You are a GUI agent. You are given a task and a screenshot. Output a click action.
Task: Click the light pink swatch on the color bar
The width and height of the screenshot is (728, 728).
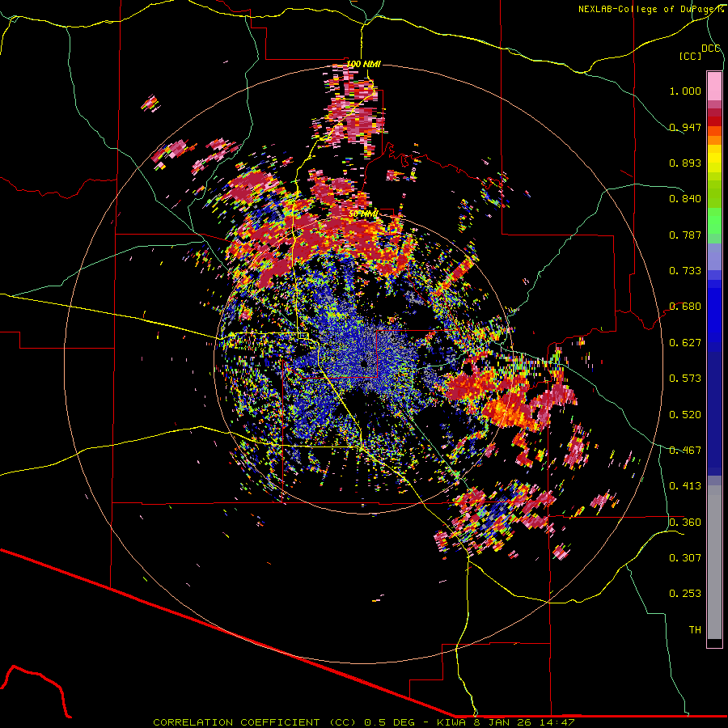point(714,86)
